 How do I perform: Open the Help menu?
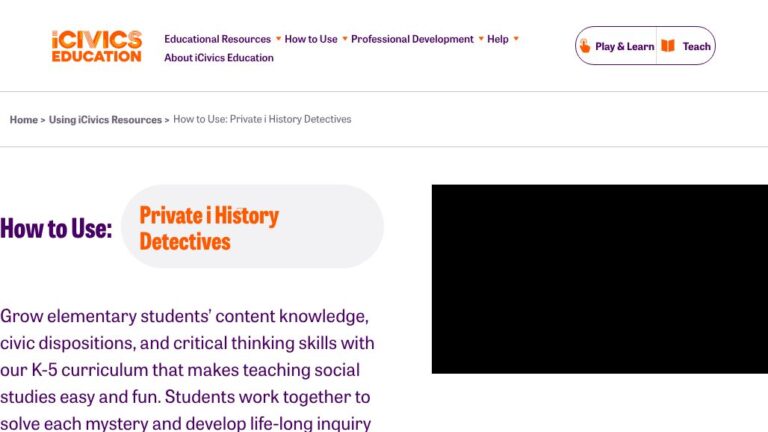(x=498, y=39)
